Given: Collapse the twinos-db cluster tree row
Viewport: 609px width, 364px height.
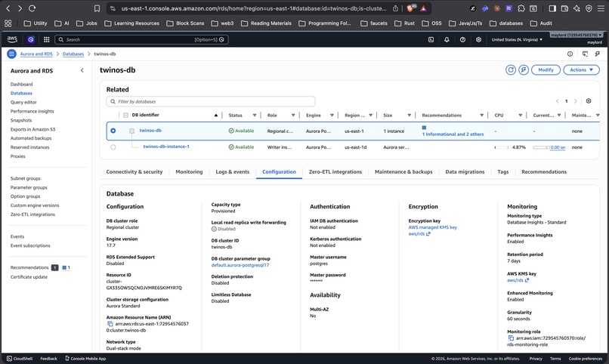Looking at the screenshot, I should pyautogui.click(x=131, y=131).
